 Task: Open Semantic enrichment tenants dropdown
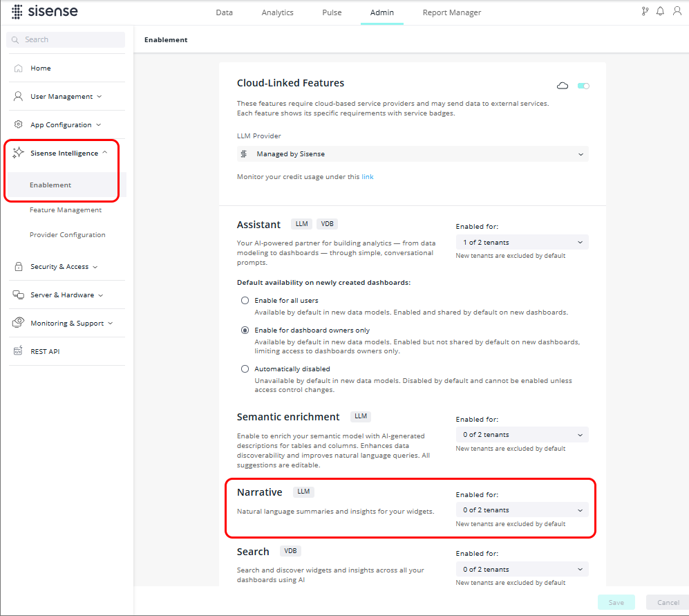pyautogui.click(x=522, y=434)
